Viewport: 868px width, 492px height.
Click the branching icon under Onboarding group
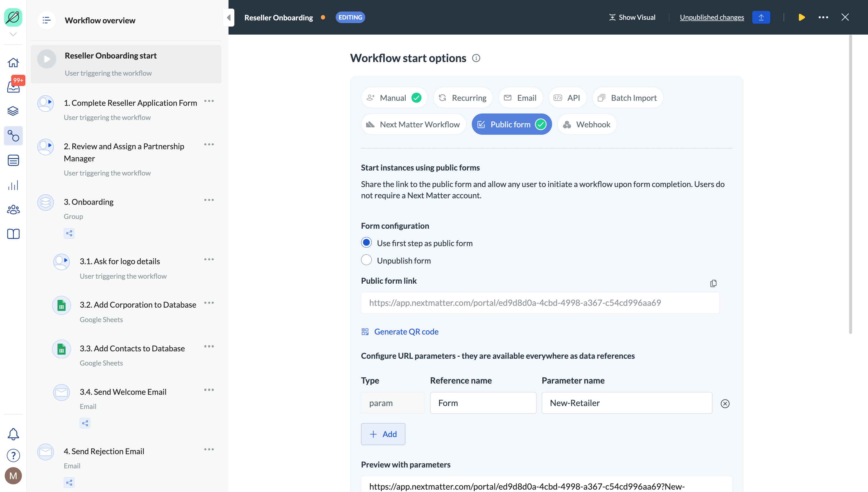69,233
